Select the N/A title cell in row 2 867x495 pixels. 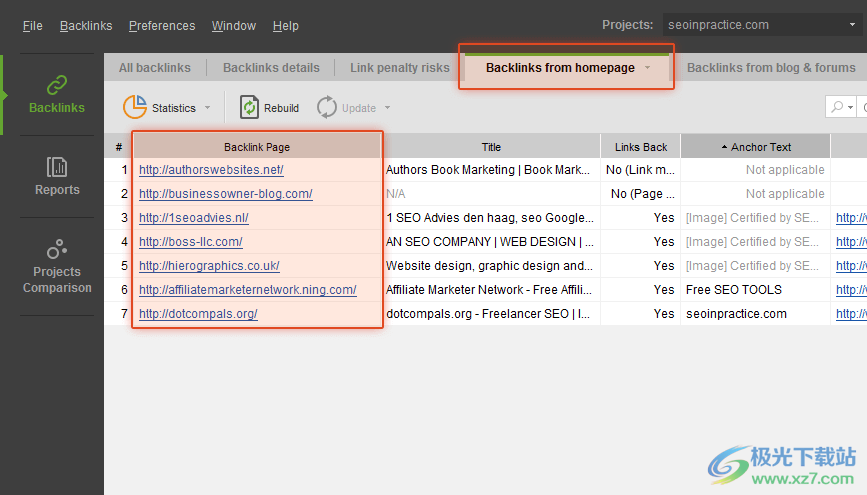pyautogui.click(x=491, y=194)
